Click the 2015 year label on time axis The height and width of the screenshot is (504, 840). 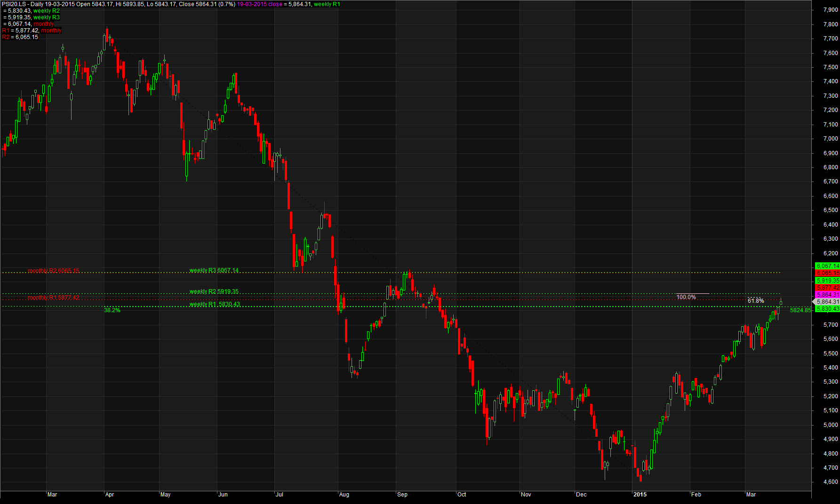pos(640,495)
